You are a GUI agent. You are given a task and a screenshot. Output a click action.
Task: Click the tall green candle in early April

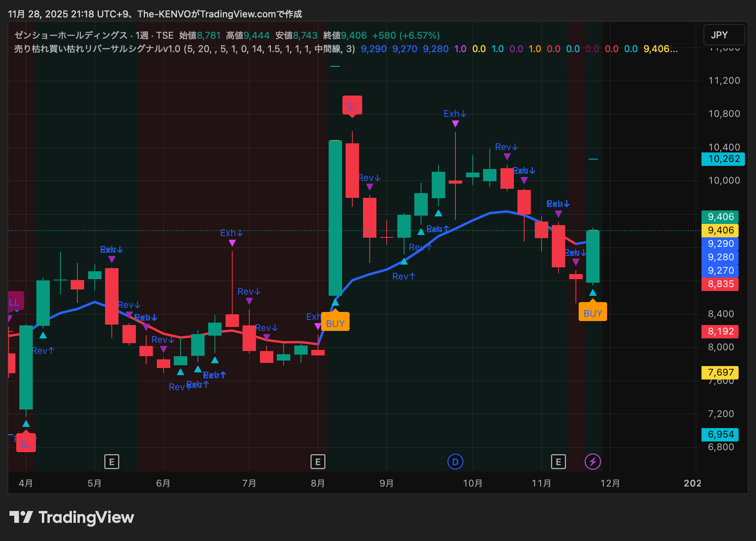[26, 367]
